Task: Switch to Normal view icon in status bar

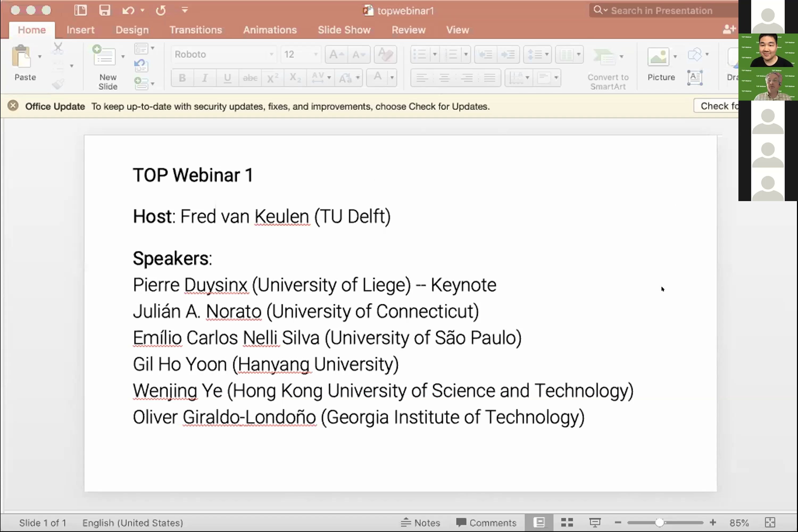Action: 539,522
